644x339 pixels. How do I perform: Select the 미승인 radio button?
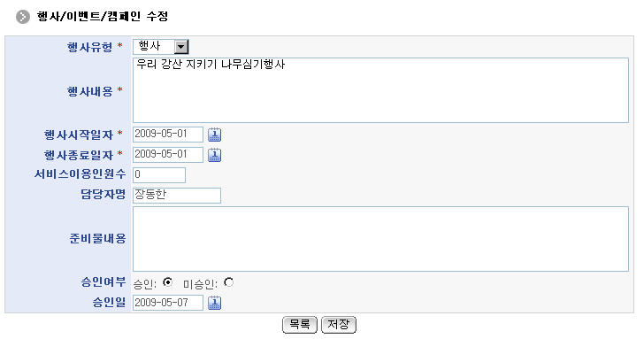[229, 282]
